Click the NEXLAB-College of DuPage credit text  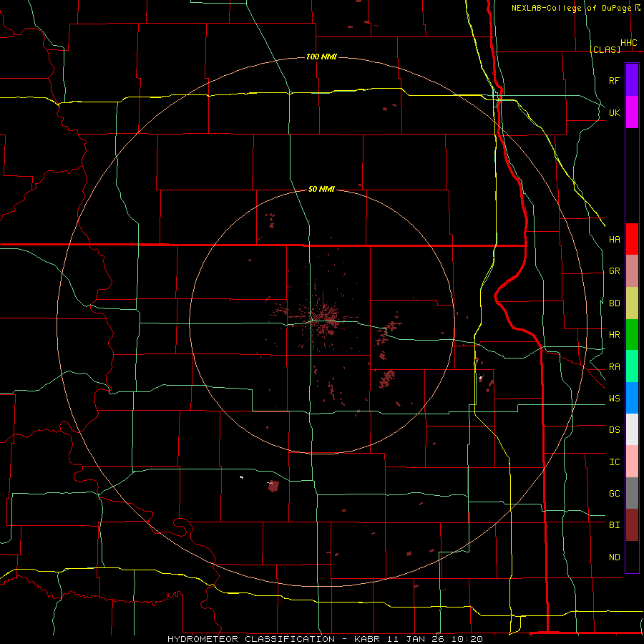pos(575,8)
